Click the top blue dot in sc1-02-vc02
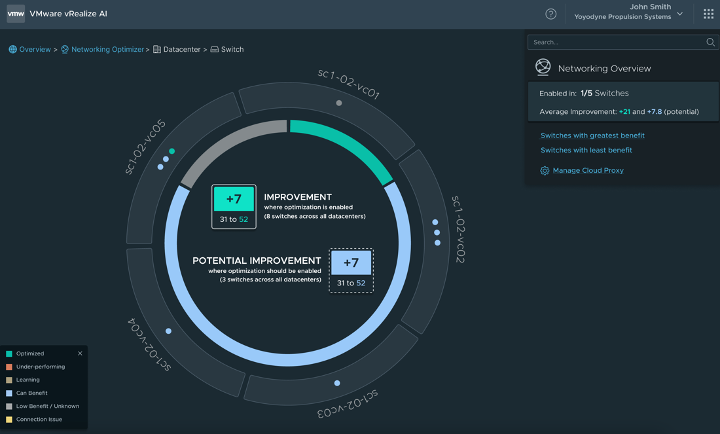The image size is (720, 434). (x=435, y=222)
